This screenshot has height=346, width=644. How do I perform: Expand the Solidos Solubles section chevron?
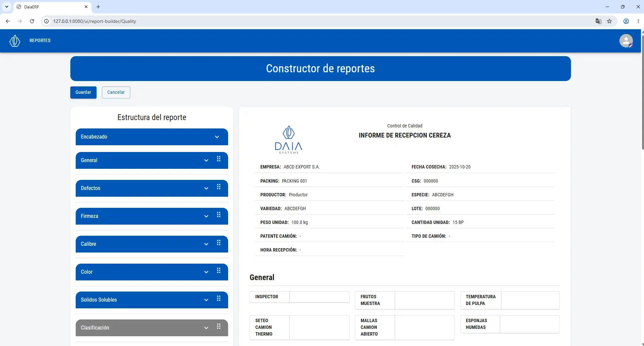pyautogui.click(x=206, y=300)
